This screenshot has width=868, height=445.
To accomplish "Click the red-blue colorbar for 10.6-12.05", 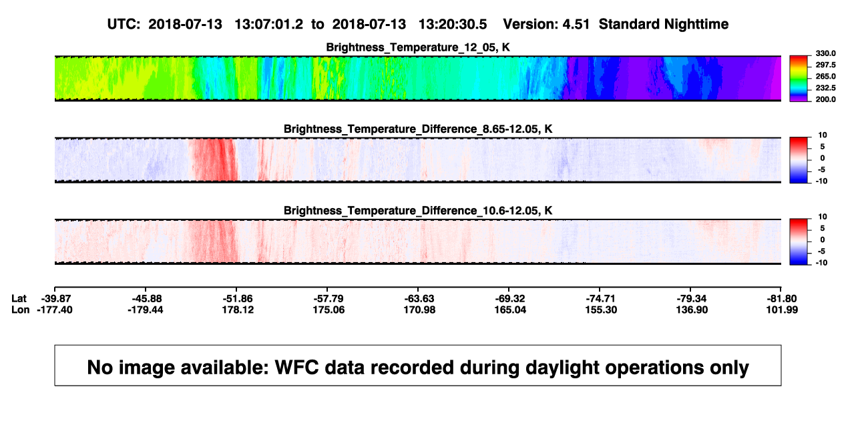I will tap(799, 242).
